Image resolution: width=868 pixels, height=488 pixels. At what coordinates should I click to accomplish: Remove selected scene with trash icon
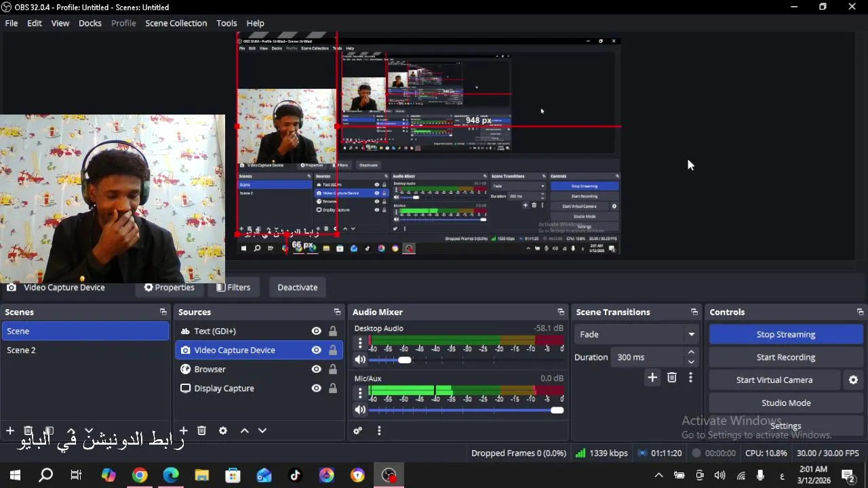tap(28, 431)
